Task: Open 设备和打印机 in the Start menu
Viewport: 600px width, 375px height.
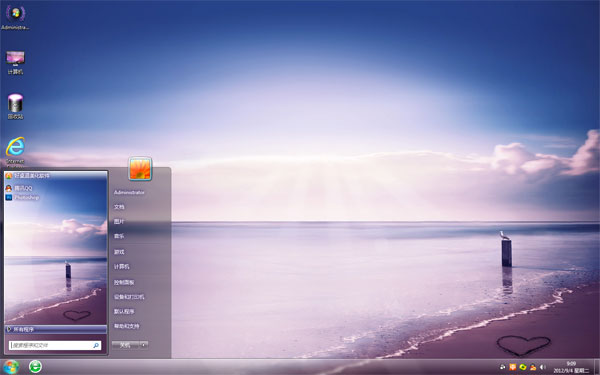Action: (x=129, y=297)
